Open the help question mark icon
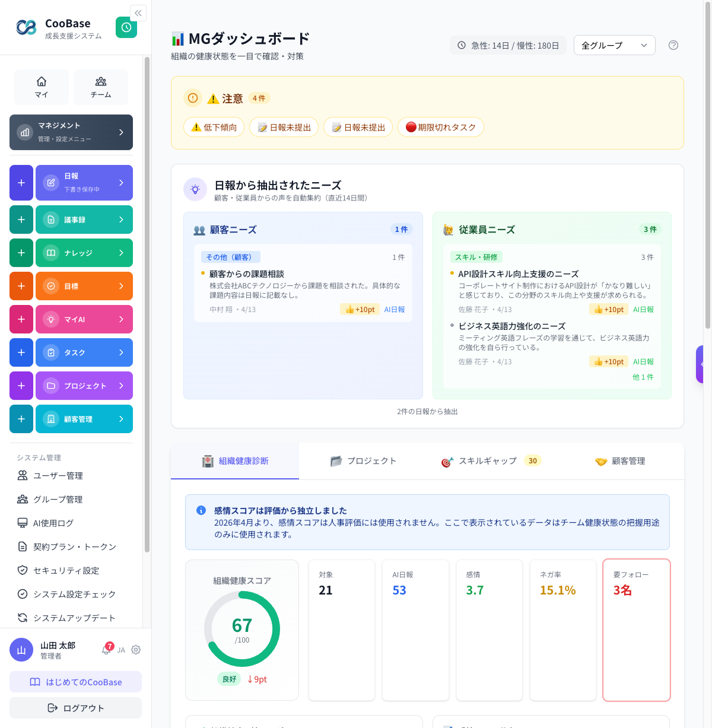 pos(673,45)
